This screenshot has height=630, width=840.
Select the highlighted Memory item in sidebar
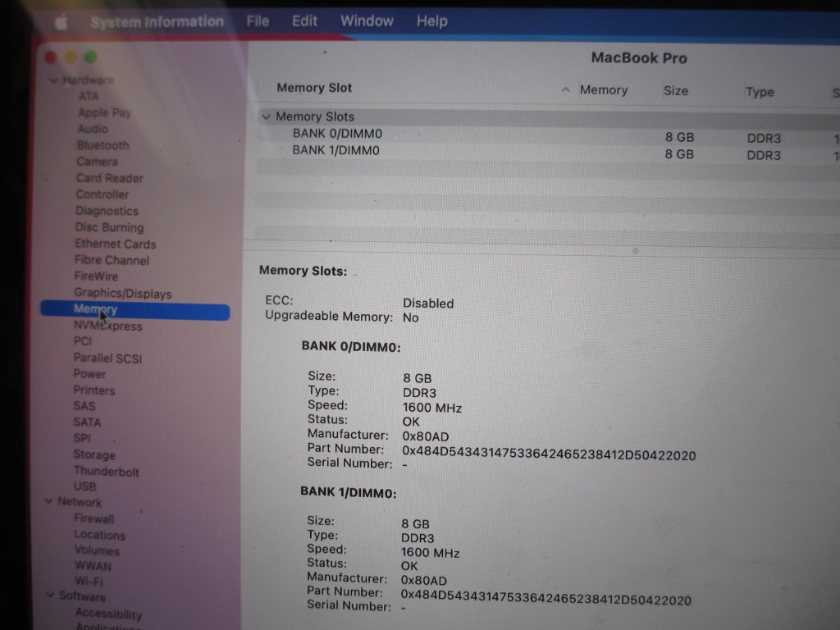click(135, 310)
